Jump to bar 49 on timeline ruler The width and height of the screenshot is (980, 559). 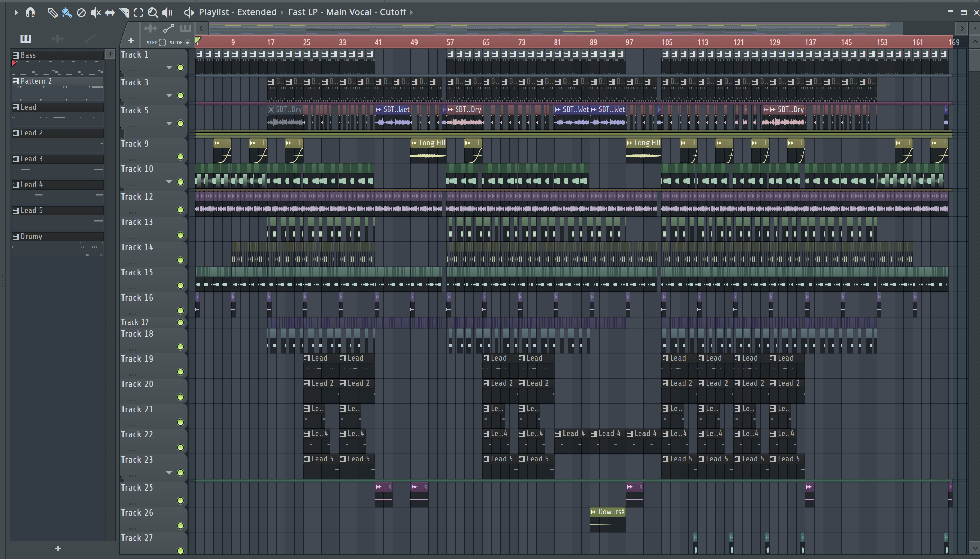pos(414,42)
